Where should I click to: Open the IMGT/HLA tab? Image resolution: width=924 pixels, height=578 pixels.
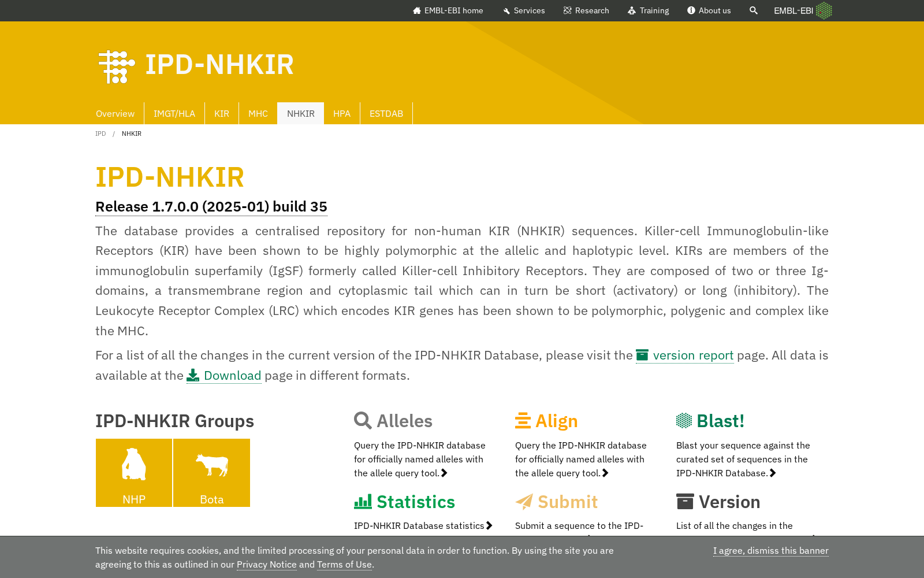[x=174, y=113]
